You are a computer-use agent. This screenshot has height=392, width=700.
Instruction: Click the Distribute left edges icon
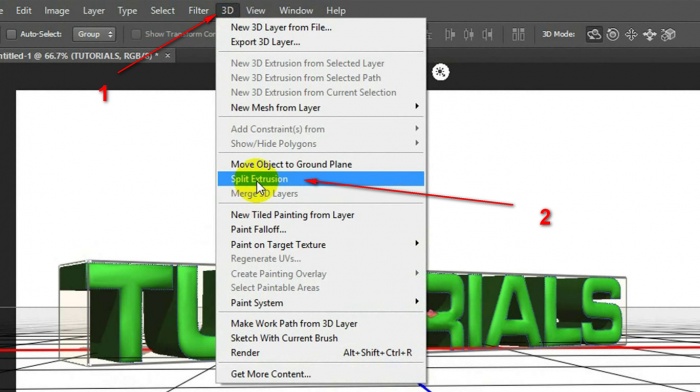(x=450, y=34)
